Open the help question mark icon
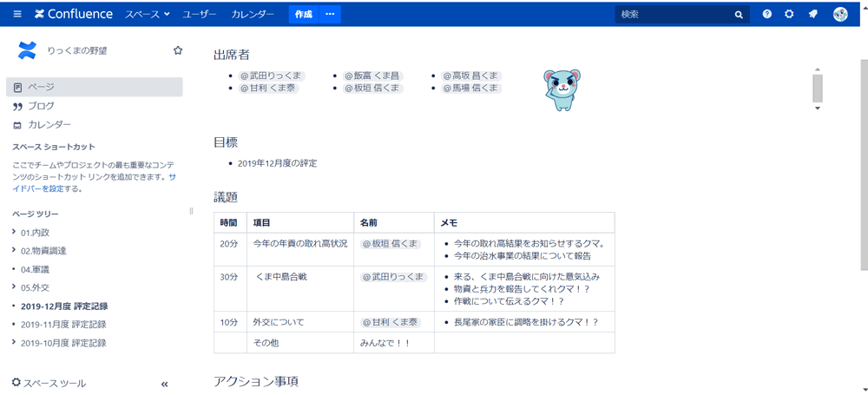Image resolution: width=868 pixels, height=395 pixels. pos(767,14)
